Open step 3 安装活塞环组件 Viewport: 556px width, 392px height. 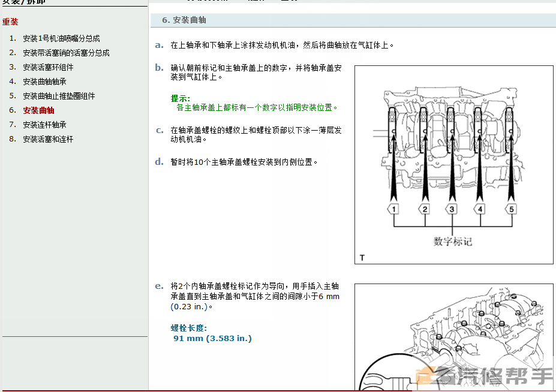(x=48, y=67)
